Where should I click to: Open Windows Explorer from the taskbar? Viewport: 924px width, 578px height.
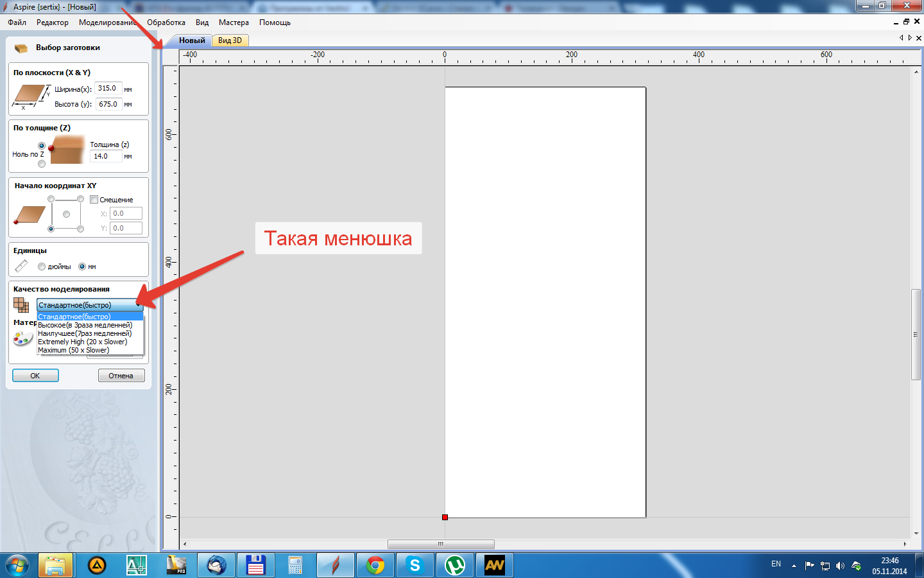tap(56, 565)
